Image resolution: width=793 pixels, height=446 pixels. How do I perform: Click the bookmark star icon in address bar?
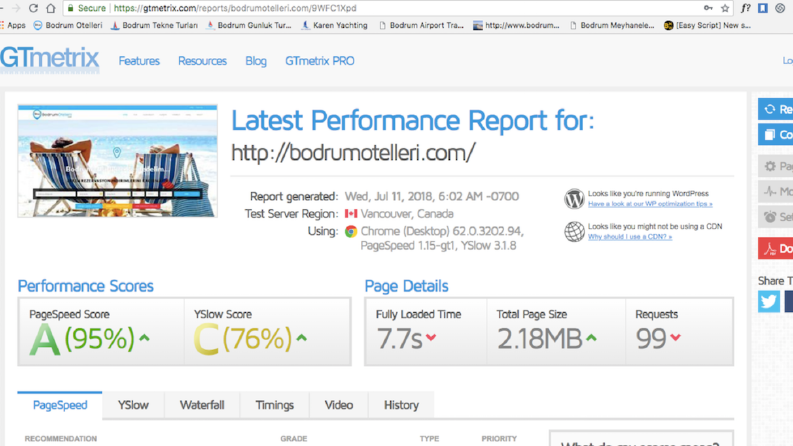(725, 8)
